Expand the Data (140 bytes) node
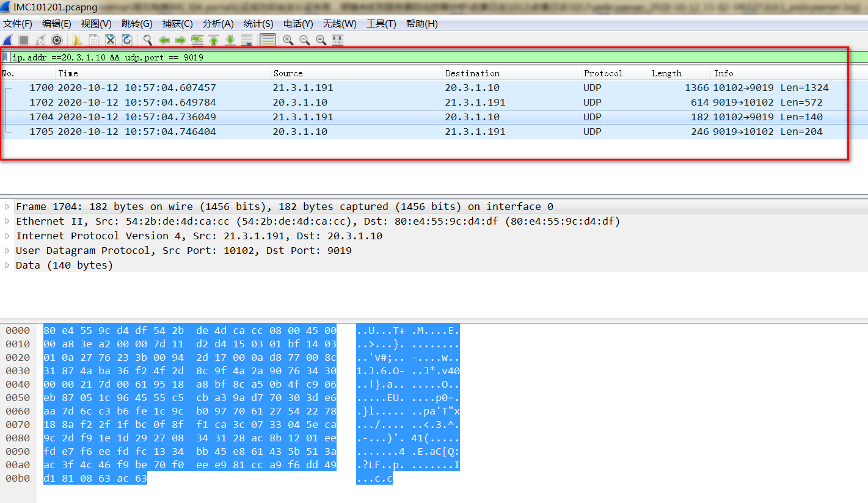The height and width of the screenshot is (503, 868). 7,266
